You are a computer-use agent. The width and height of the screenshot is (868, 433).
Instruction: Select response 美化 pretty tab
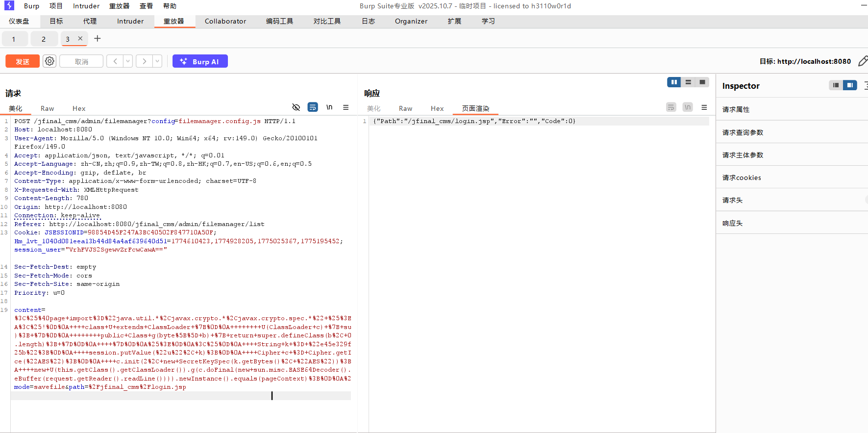point(373,109)
